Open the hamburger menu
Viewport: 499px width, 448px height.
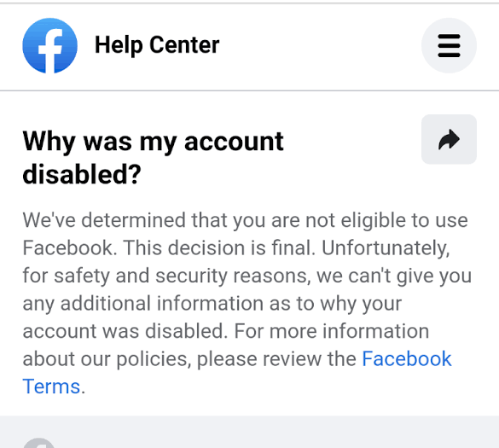pyautogui.click(x=449, y=45)
